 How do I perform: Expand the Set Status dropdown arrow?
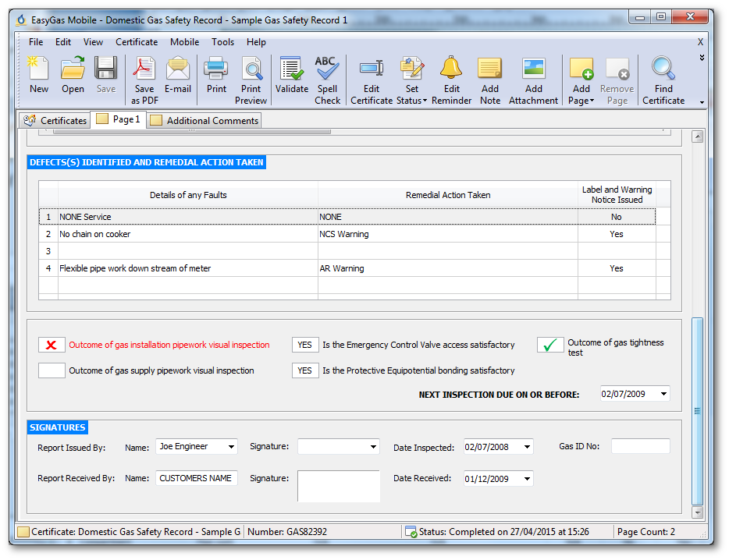(x=425, y=101)
